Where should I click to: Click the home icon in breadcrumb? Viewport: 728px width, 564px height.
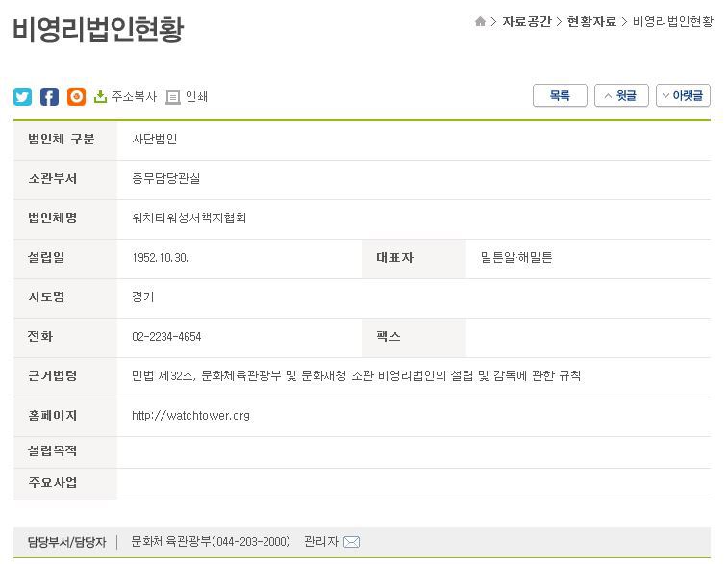coord(480,22)
